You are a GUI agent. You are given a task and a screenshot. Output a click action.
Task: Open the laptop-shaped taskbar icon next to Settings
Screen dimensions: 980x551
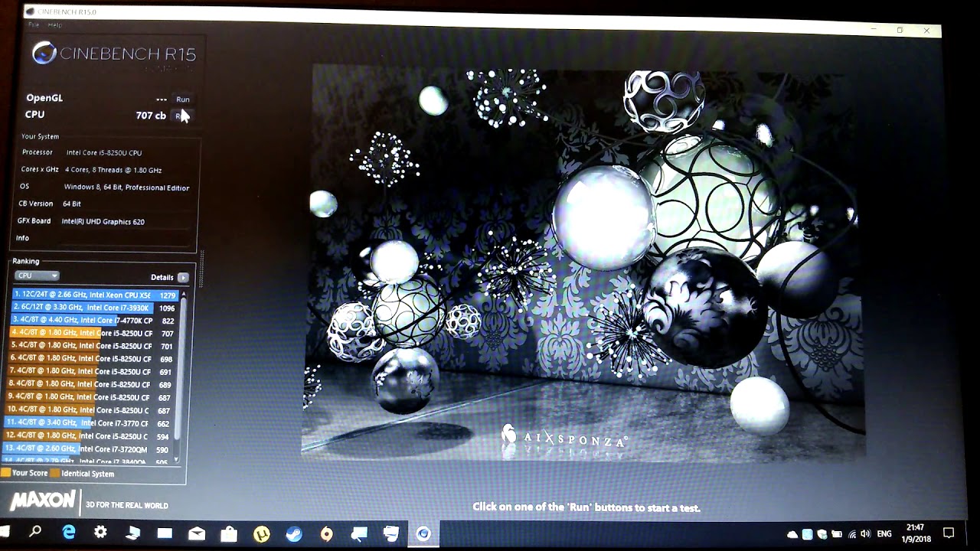click(133, 533)
